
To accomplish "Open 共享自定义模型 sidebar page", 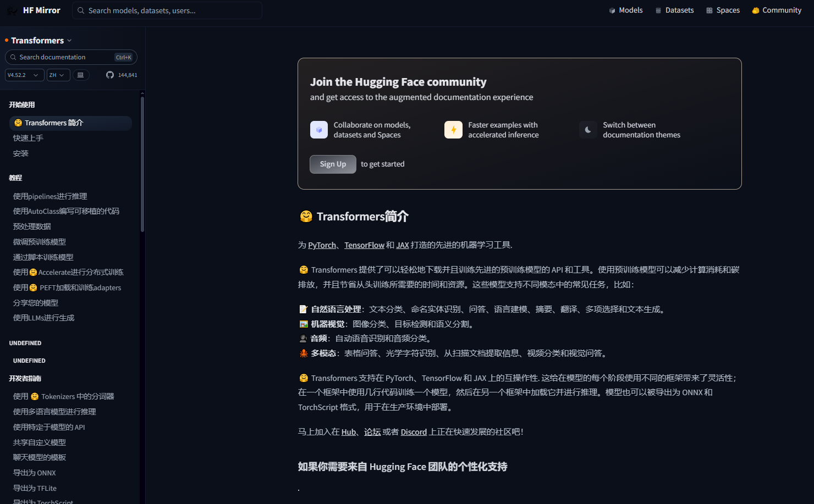I will (40, 442).
